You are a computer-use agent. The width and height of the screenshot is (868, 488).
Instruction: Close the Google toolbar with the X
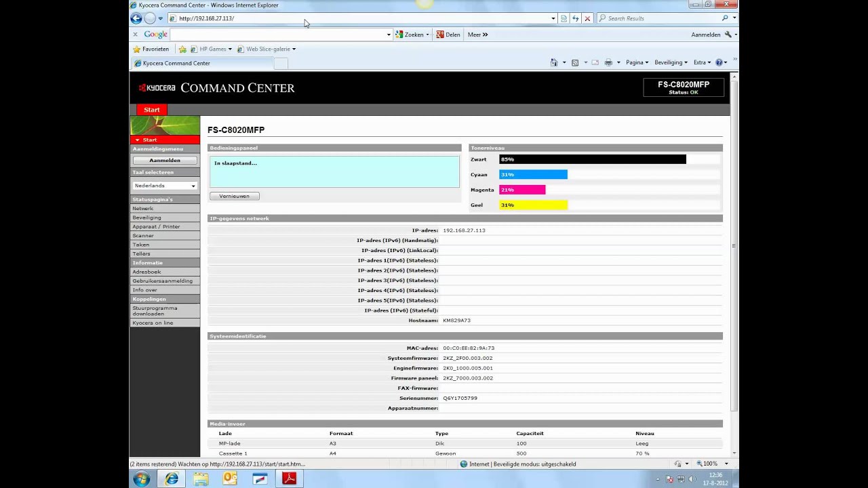point(135,34)
